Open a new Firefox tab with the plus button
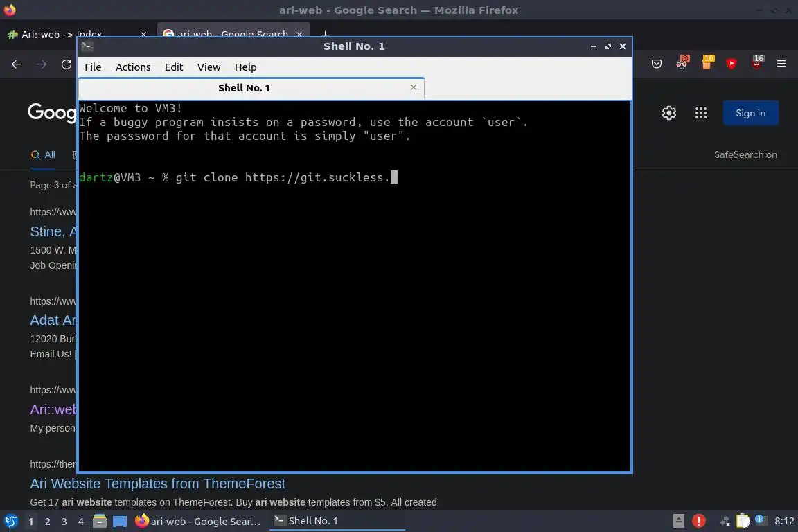Screen dimensions: 798x532 pyautogui.click(x=325, y=34)
